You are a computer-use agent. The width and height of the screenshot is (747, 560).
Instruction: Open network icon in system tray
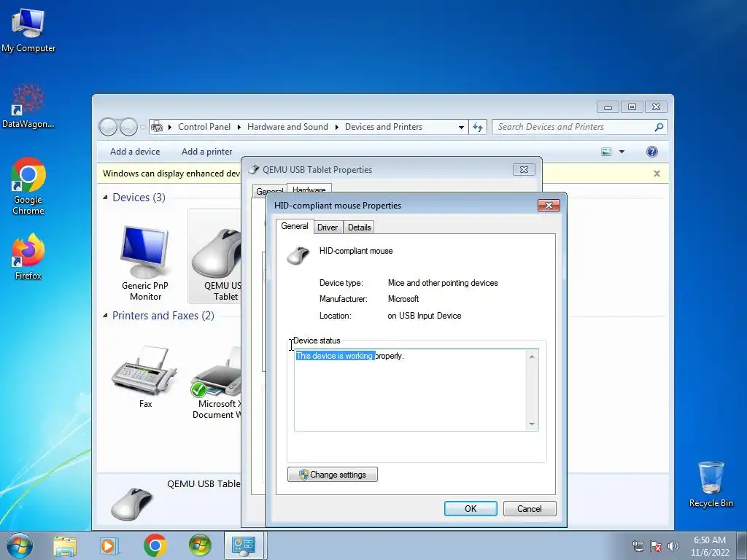(638, 546)
